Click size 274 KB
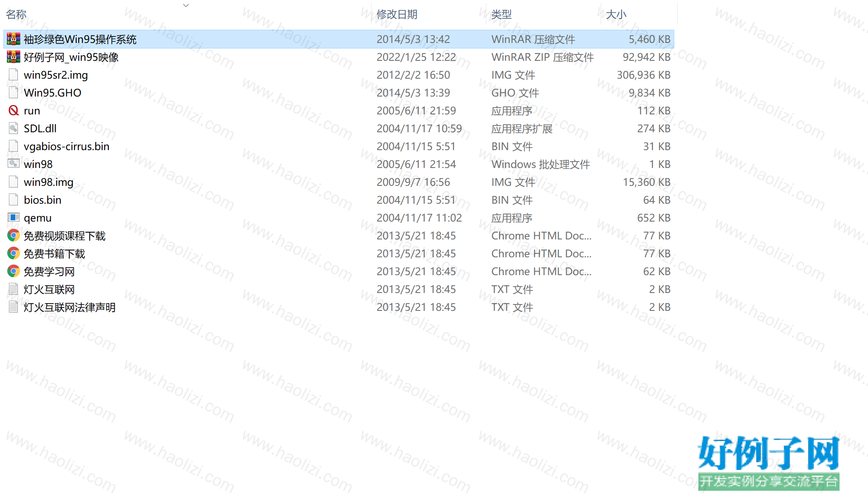Screen dimensions: 868x495 point(654,129)
